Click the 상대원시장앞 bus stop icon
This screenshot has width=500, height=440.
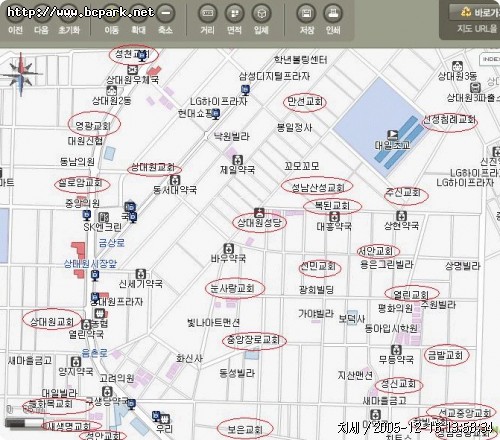coord(95,276)
